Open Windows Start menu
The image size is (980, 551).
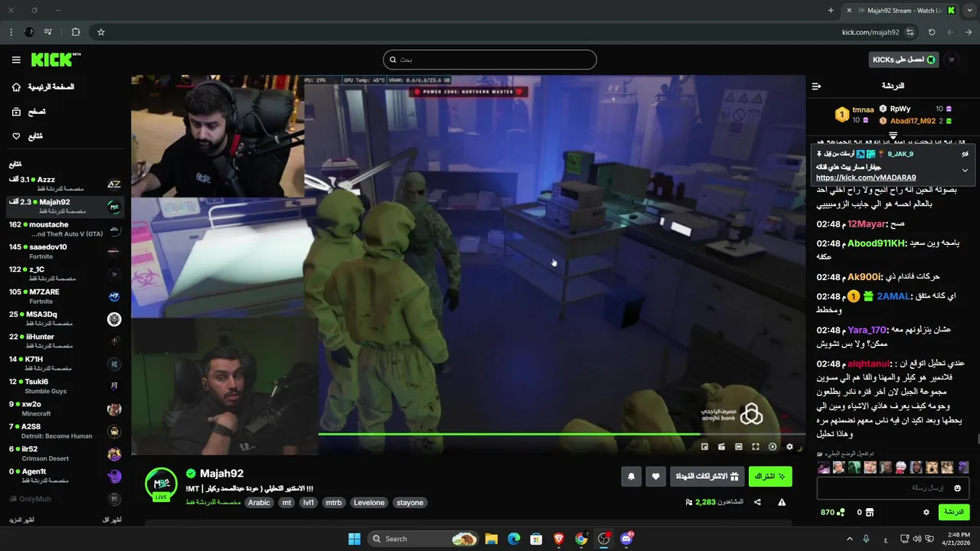tap(354, 539)
